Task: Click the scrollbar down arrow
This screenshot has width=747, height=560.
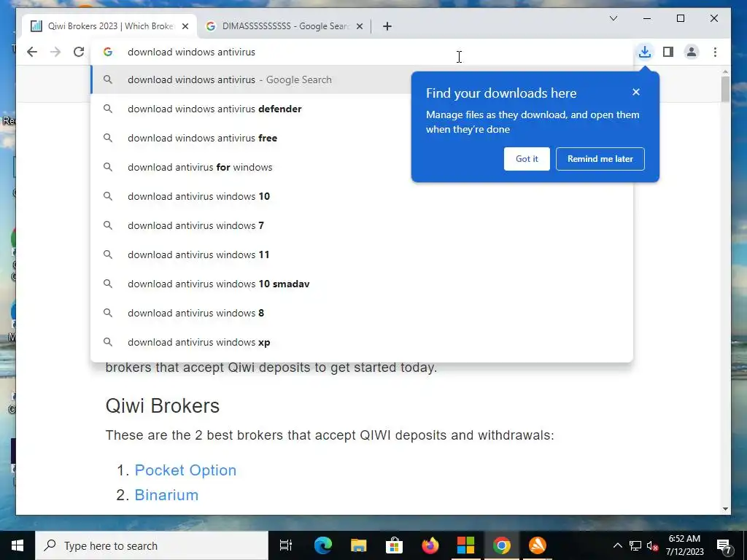Action: coord(725,508)
